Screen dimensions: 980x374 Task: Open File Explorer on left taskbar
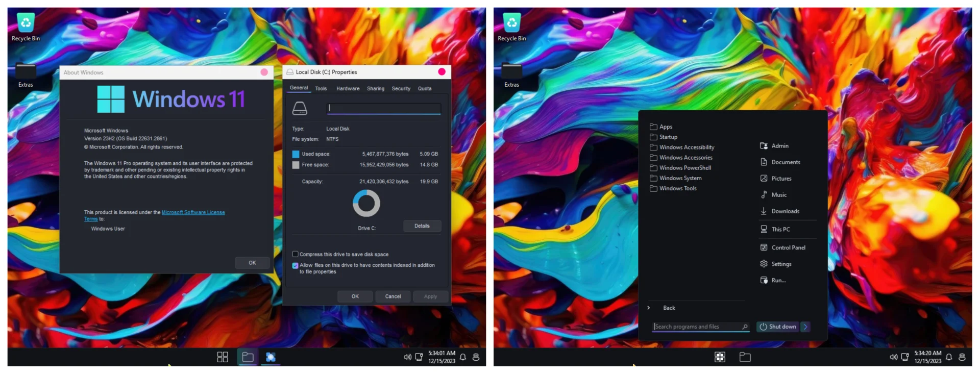point(248,357)
